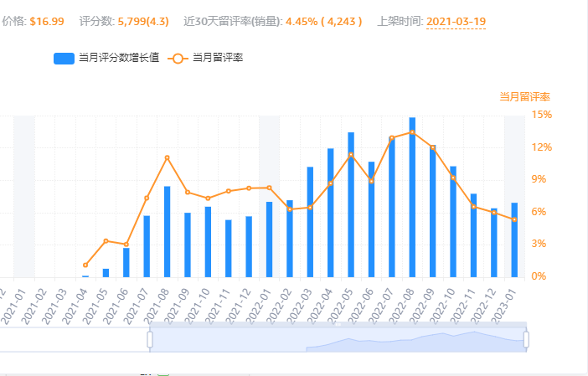Click the rating count 5,799(4.3)
Viewport: 588px width, 376px height.
(x=143, y=22)
